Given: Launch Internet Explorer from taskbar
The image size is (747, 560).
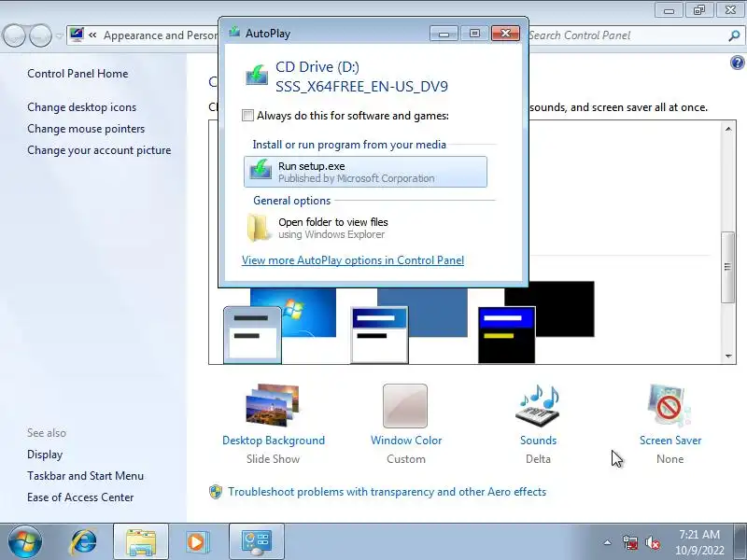Looking at the screenshot, I should 83,541.
